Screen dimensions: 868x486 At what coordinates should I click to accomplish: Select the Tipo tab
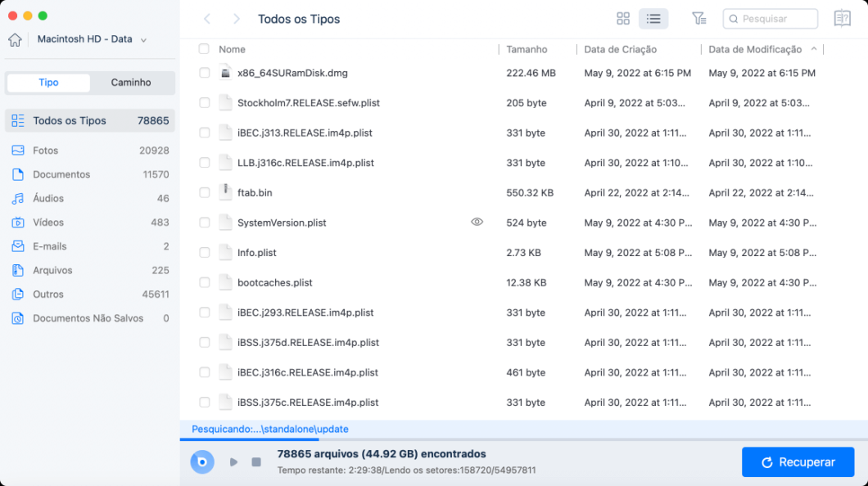[x=48, y=83]
